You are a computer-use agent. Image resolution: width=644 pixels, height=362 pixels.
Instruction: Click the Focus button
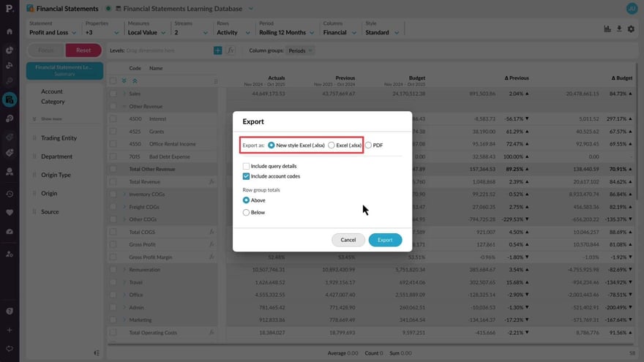click(x=46, y=50)
